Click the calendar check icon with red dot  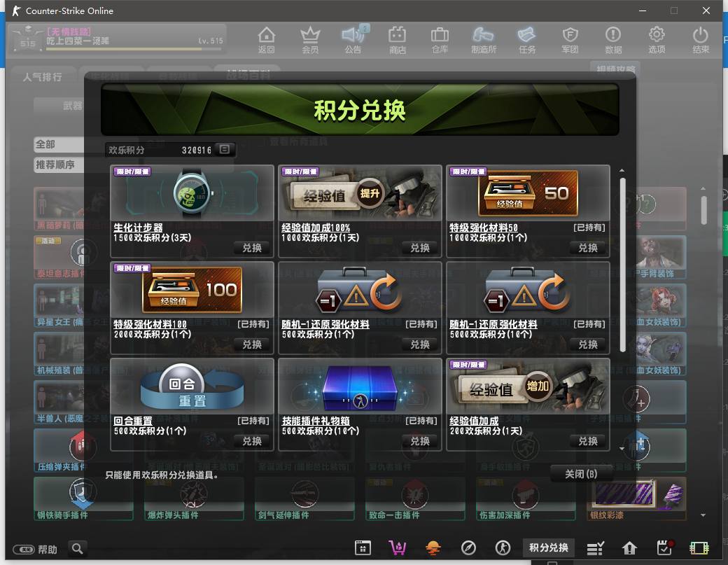click(x=665, y=547)
